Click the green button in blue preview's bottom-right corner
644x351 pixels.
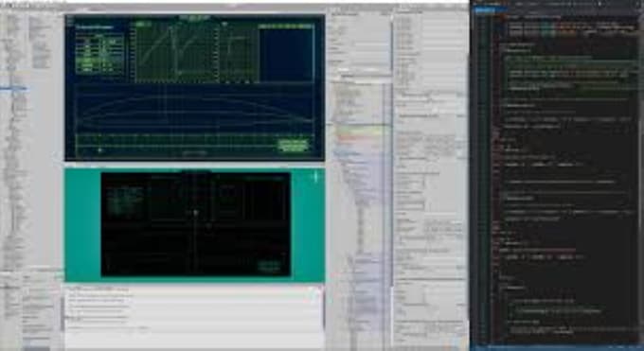(x=294, y=146)
